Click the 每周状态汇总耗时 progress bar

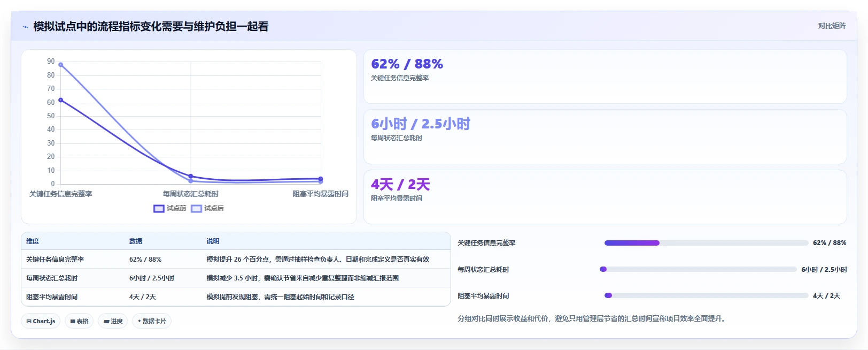pyautogui.click(x=698, y=269)
